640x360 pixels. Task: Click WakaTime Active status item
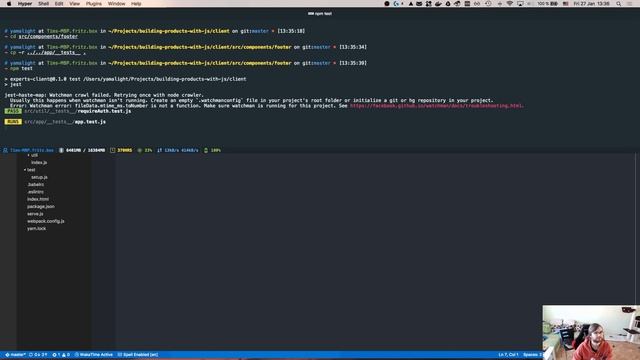pyautogui.click(x=93, y=355)
